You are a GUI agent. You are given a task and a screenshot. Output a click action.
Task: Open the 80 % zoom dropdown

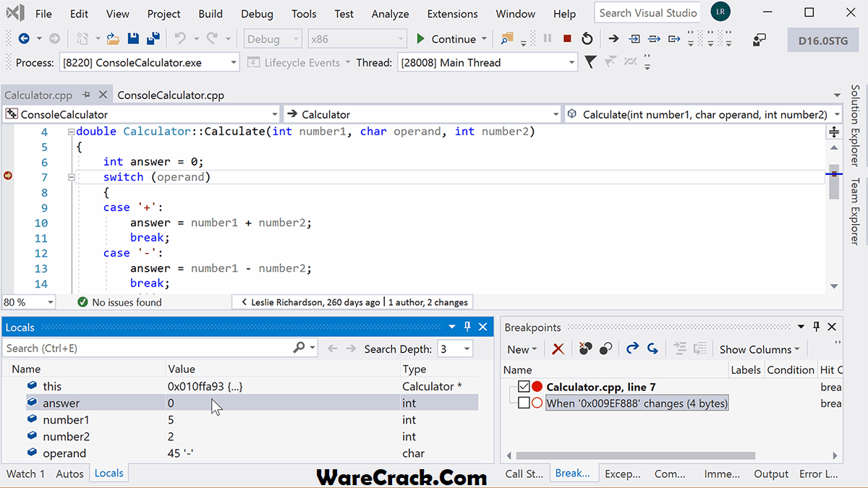coord(50,302)
